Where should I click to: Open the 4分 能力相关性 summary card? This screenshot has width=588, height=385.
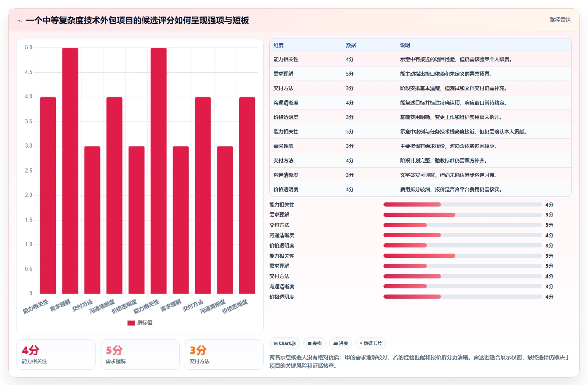coord(56,354)
